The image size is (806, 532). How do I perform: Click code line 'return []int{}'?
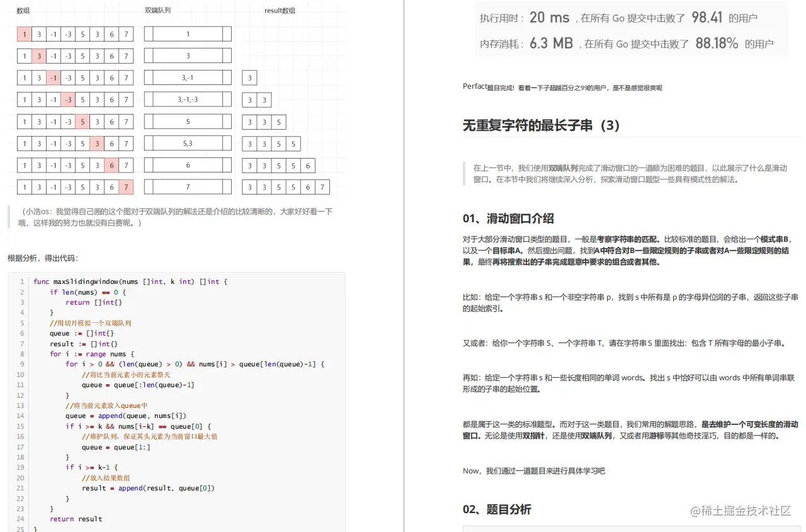(94, 302)
